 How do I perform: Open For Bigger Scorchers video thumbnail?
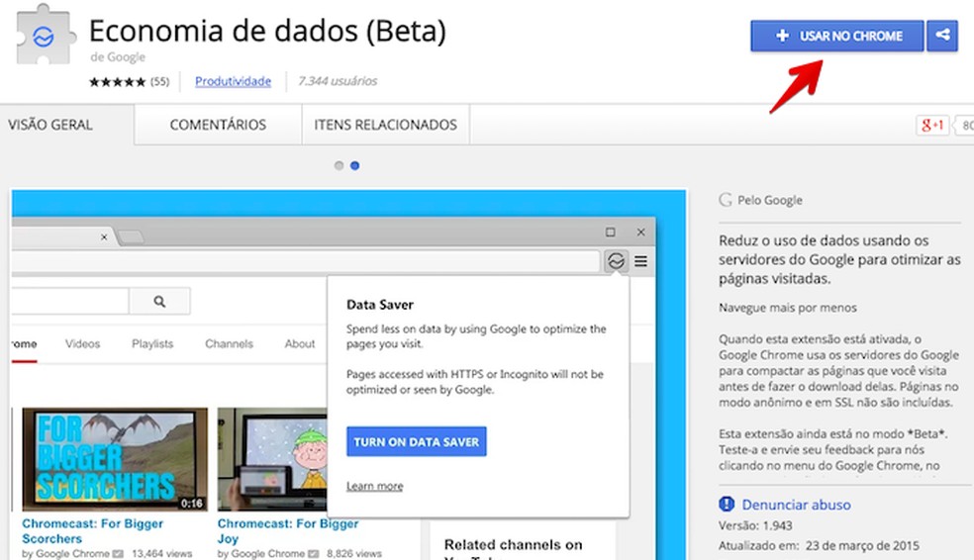[x=115, y=459]
